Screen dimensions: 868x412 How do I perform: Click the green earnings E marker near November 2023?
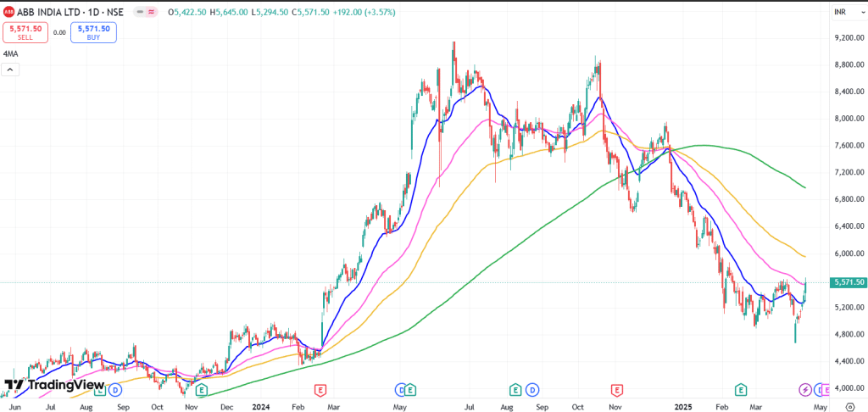pyautogui.click(x=201, y=390)
